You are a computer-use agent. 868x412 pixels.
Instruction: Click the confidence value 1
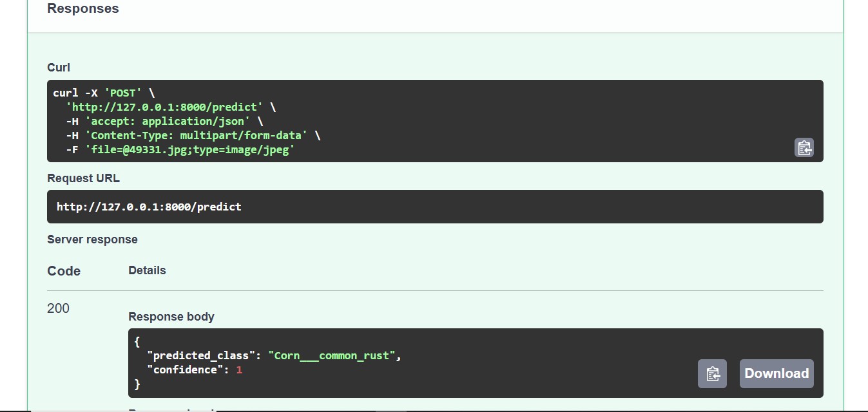(x=239, y=370)
